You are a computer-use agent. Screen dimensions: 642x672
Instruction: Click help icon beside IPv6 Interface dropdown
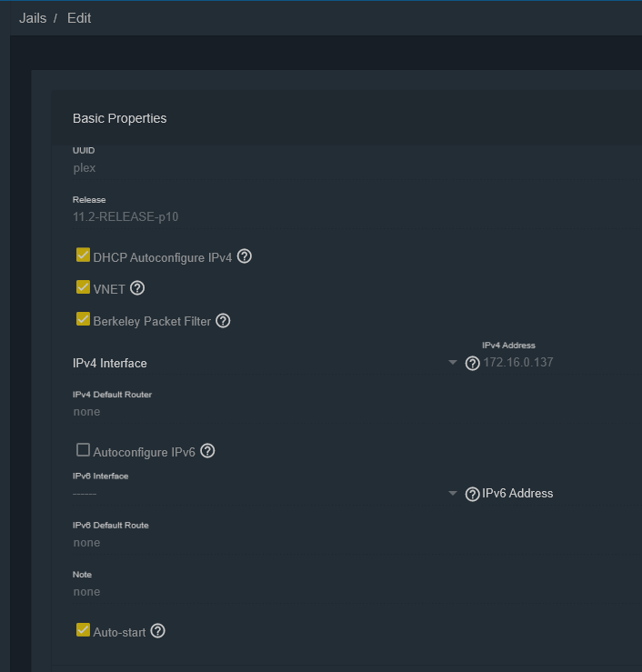(472, 494)
